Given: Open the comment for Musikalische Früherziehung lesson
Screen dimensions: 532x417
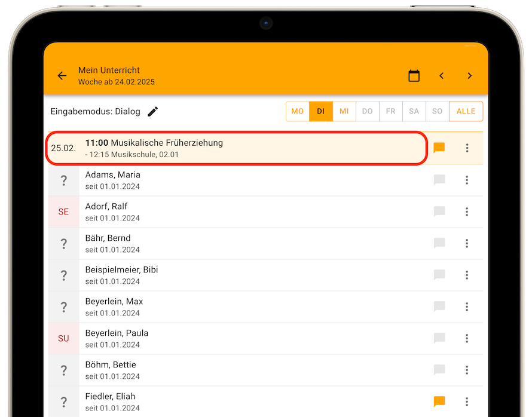Looking at the screenshot, I should pos(439,148).
